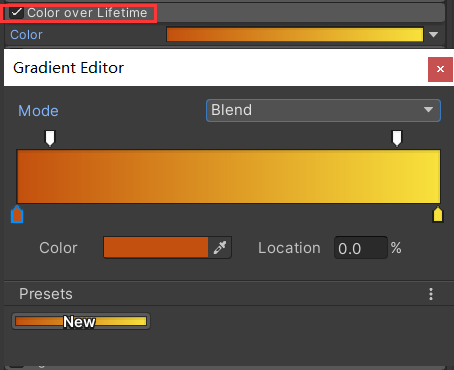
Task: Select the yellow color key marker
Action: (x=438, y=214)
